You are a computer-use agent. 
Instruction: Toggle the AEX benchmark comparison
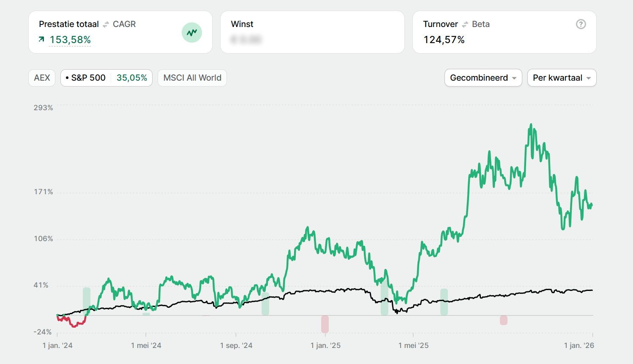pos(42,78)
